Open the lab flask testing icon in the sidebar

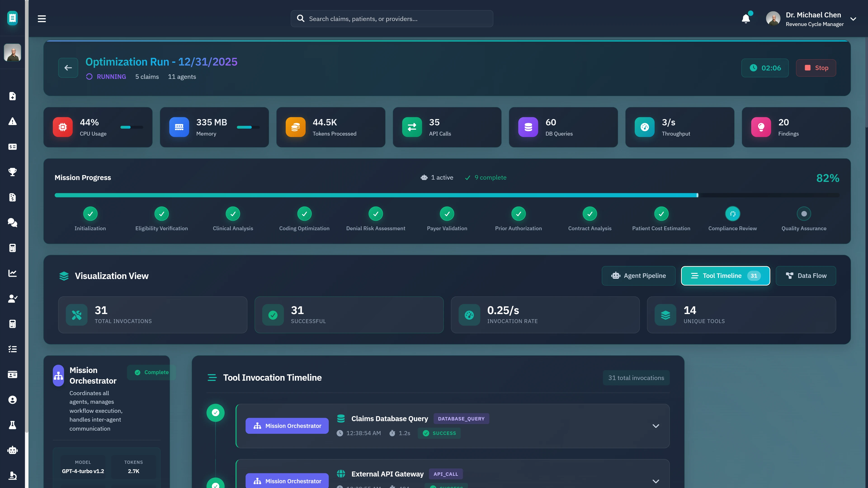click(x=12, y=425)
